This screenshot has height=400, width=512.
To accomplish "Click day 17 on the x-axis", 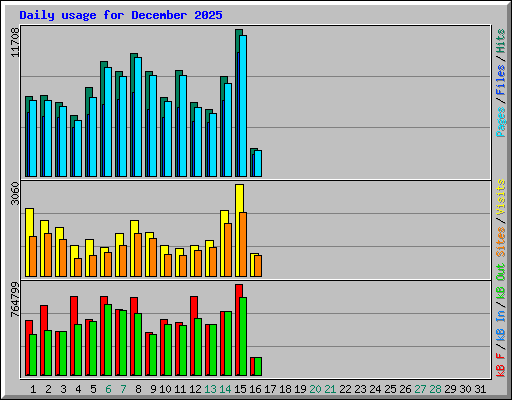I will (270, 389).
